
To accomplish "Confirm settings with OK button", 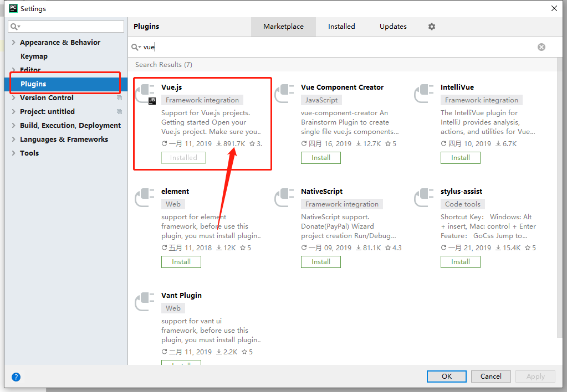I will tap(447, 376).
